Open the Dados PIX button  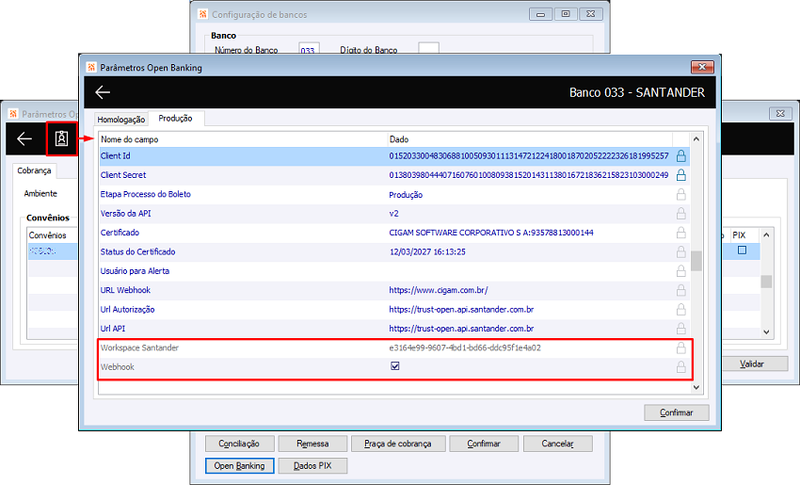pyautogui.click(x=313, y=466)
